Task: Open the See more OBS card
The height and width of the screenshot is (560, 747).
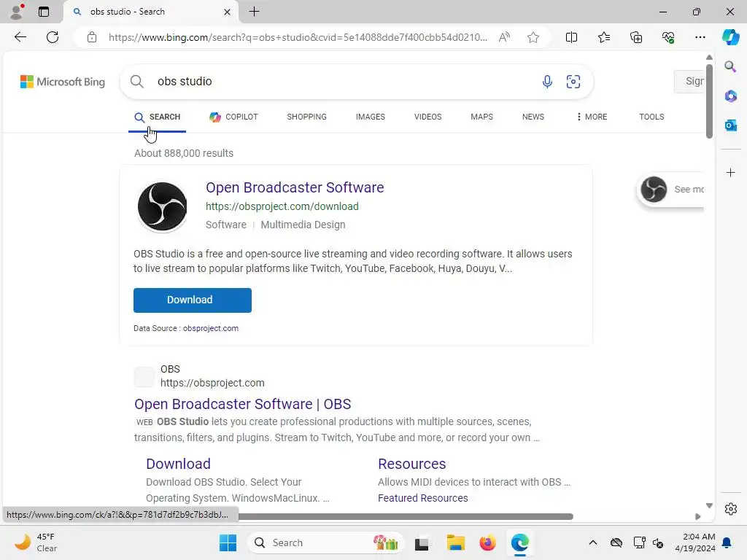Action: (671, 190)
